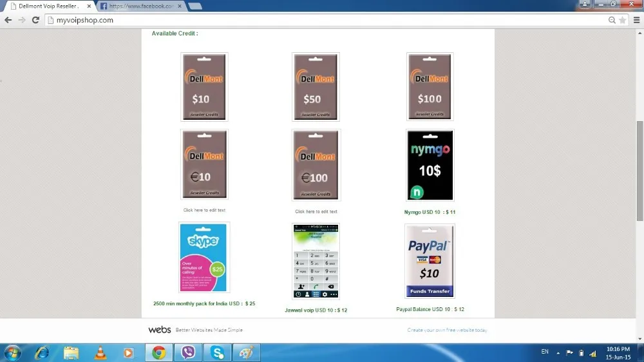Image resolution: width=644 pixels, height=362 pixels.
Task: Click the 'Available Credit :' heading
Action: click(175, 33)
